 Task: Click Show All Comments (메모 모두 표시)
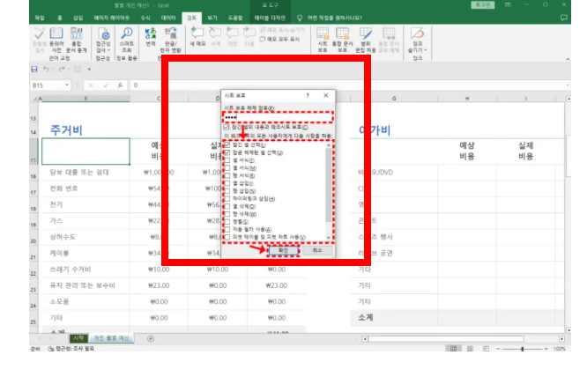click(280, 39)
